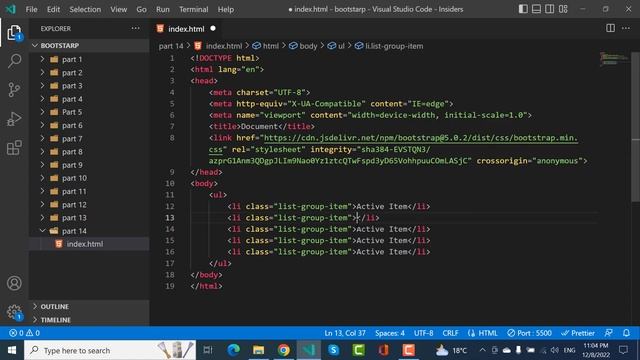Click the li.list-group-item breadcrumb
The image size is (640, 360).
coord(389,46)
